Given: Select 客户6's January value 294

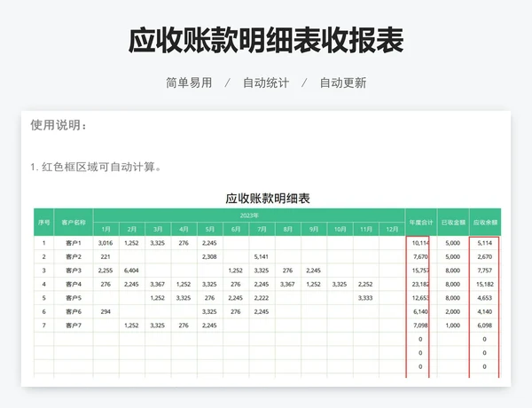Looking at the screenshot, I should [106, 311].
